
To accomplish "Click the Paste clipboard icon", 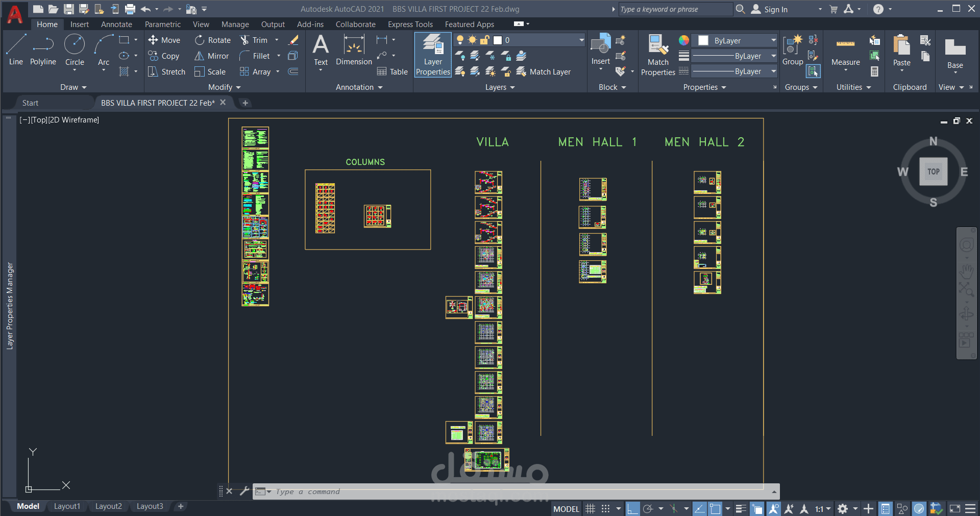I will (x=902, y=50).
